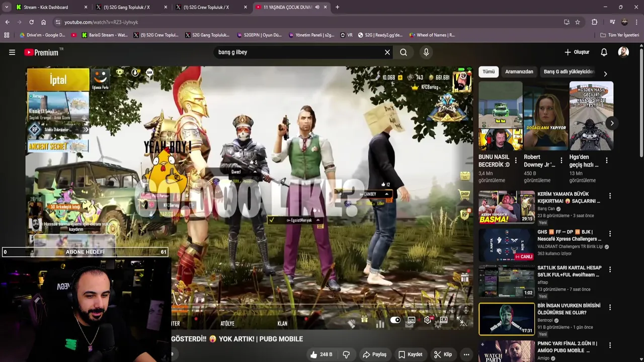Create a clip with Klip button
The height and width of the screenshot is (362, 644).
443,354
